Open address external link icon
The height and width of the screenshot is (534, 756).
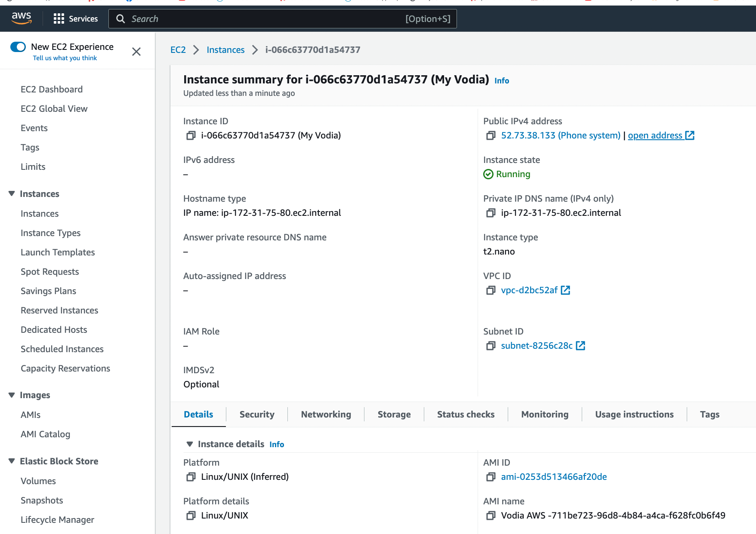pyautogui.click(x=690, y=135)
